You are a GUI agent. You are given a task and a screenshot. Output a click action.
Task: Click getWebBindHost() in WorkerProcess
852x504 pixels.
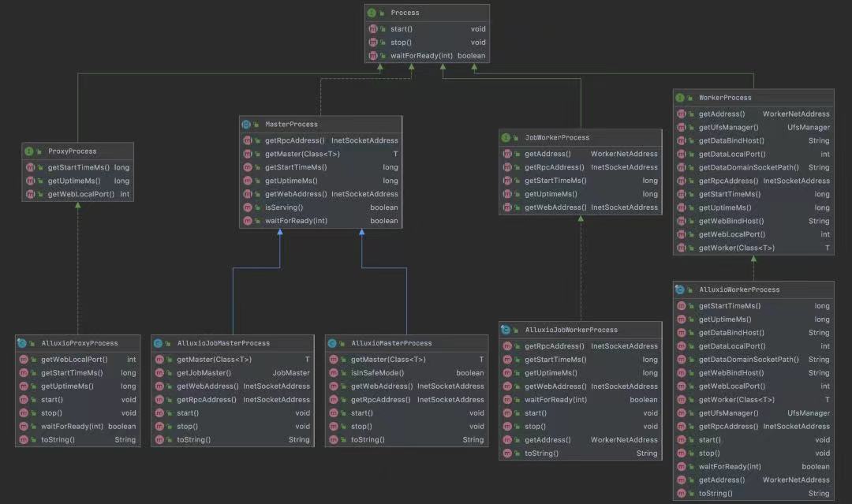click(731, 221)
